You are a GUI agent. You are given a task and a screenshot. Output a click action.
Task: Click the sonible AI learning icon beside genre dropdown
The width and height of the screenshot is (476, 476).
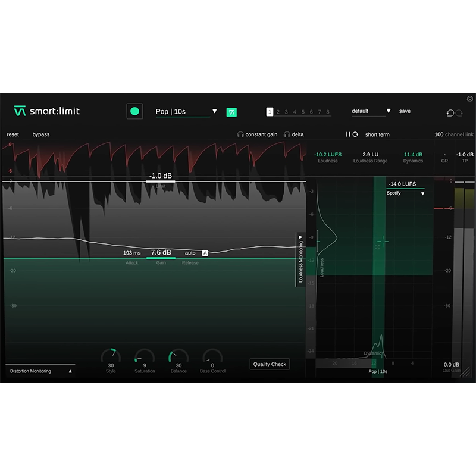coord(231,112)
